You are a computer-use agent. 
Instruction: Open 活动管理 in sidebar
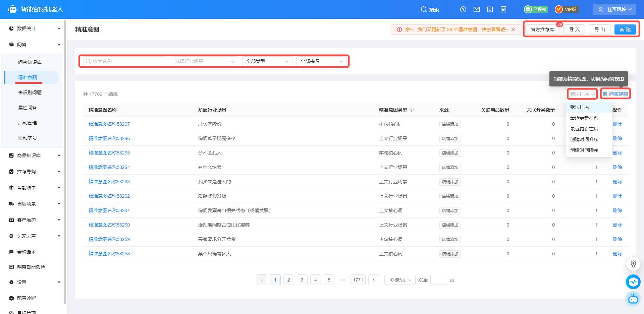(x=28, y=123)
